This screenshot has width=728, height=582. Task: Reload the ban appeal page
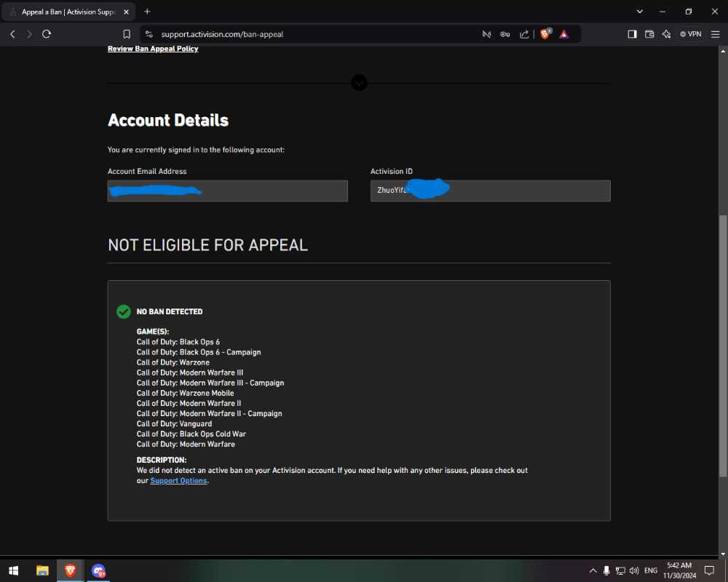point(47,34)
